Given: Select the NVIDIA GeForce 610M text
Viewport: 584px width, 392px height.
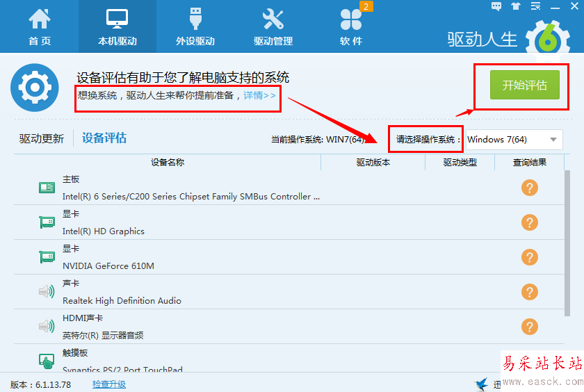Looking at the screenshot, I should pyautogui.click(x=108, y=266).
